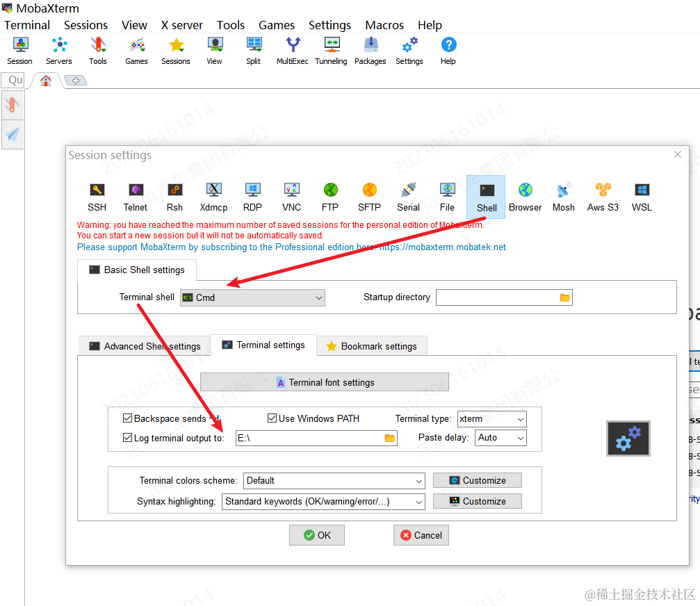Open the Tunneling toolbar icon
This screenshot has height=606, width=700.
(332, 51)
